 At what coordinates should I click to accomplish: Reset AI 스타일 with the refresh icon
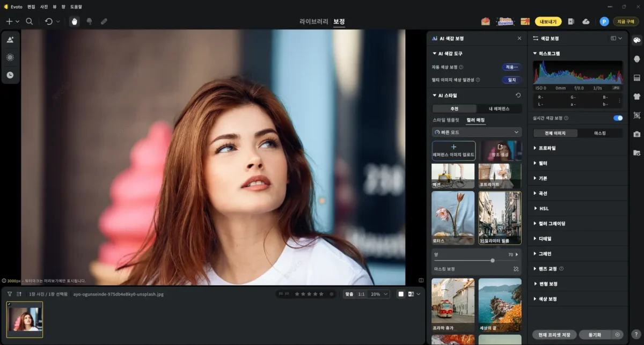(518, 96)
